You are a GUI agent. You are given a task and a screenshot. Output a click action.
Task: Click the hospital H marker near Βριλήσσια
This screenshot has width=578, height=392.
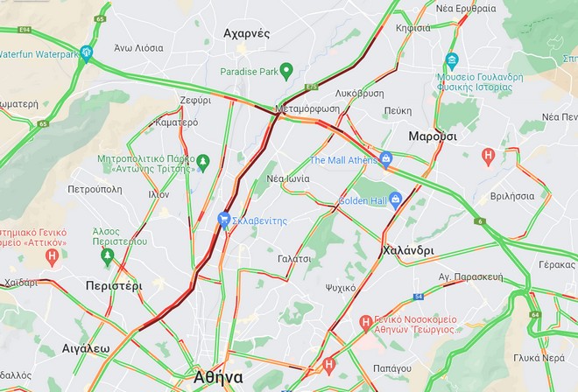[488, 157]
